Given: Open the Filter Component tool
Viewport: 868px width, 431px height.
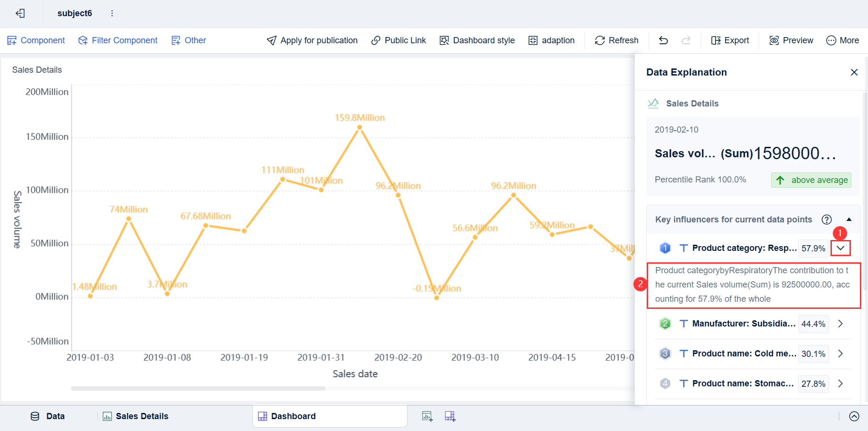Looking at the screenshot, I should pyautogui.click(x=83, y=40).
